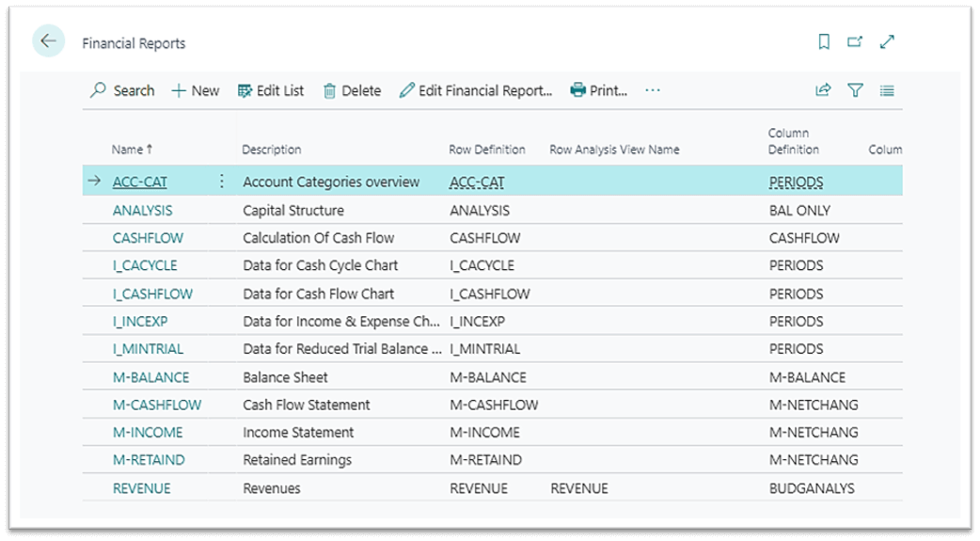This screenshot has width=980, height=541.
Task: Create a New financial report
Action: pos(196,90)
